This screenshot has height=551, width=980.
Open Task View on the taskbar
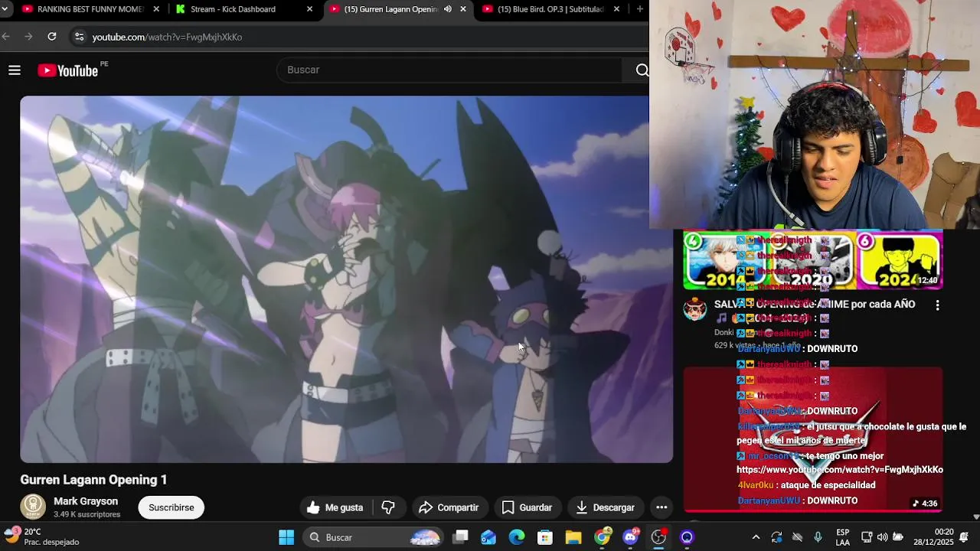[460, 537]
